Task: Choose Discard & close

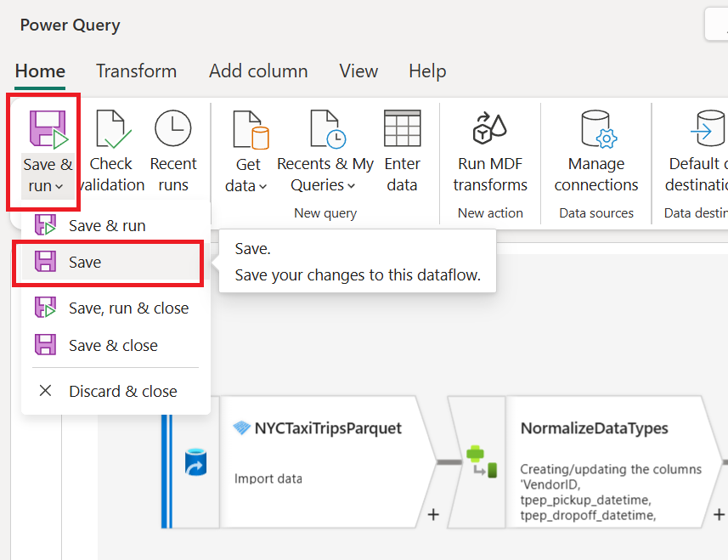Action: [x=116, y=391]
